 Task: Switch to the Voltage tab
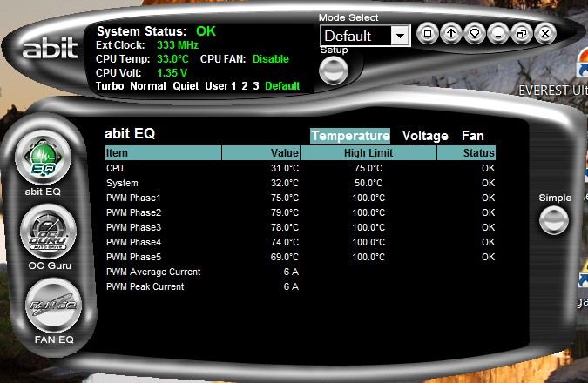(425, 136)
